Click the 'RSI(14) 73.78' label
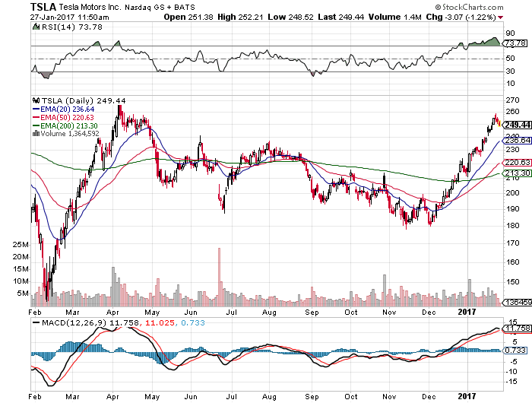Screen dimensions: 532x403 (x=71, y=27)
